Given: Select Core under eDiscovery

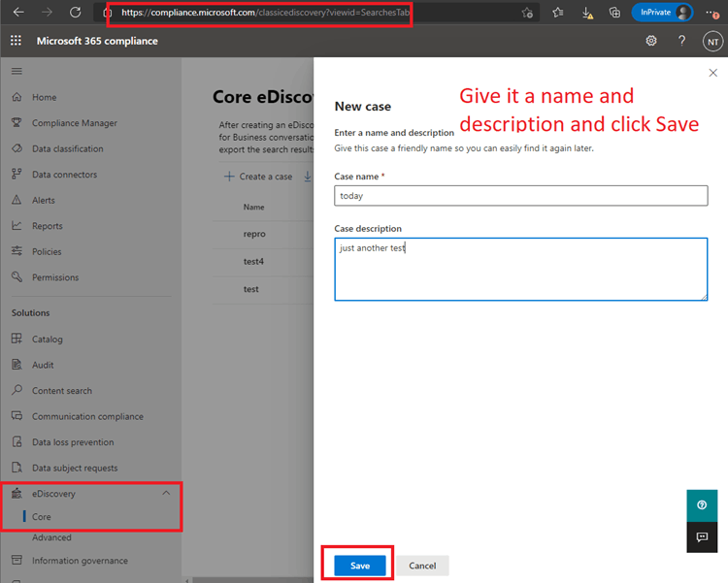Looking at the screenshot, I should (x=42, y=517).
